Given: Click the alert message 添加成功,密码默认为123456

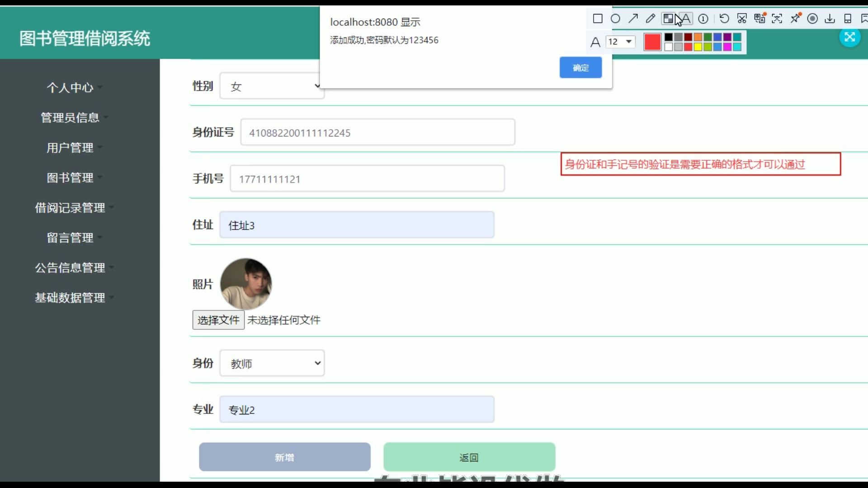Looking at the screenshot, I should click(384, 40).
